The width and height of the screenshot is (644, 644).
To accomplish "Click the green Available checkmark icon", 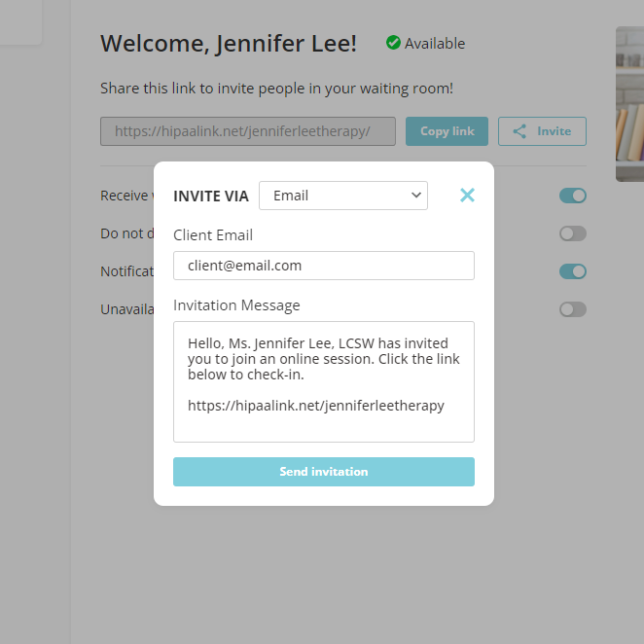I will tap(393, 42).
